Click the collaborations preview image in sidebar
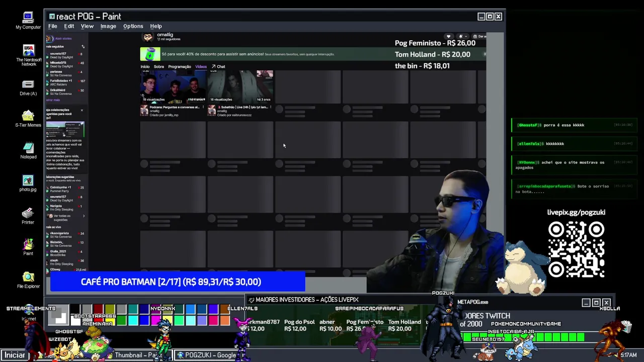 65,130
